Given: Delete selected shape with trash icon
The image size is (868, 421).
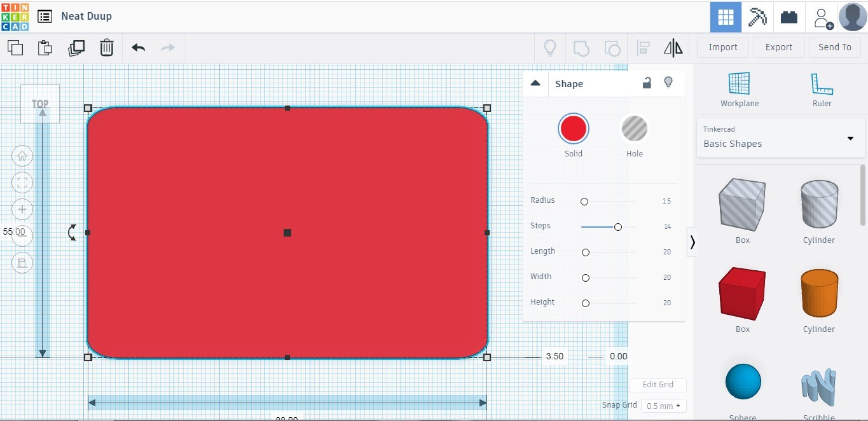Looking at the screenshot, I should (107, 48).
